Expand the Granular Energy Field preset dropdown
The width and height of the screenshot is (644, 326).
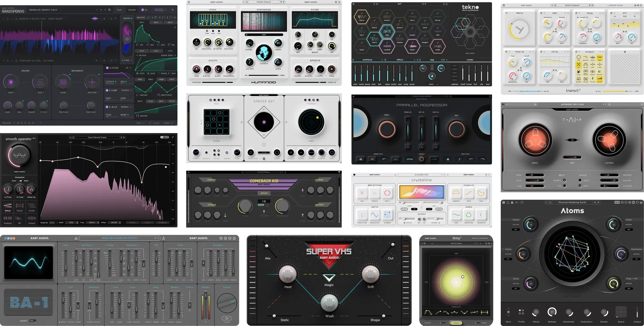(x=97, y=10)
